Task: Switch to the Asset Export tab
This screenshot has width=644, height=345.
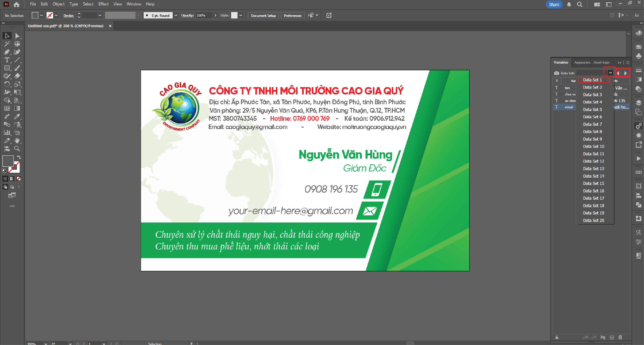Action: coord(601,62)
